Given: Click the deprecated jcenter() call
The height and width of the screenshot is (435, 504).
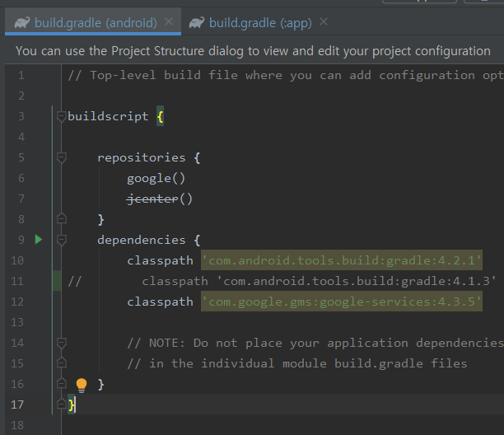Looking at the screenshot, I should (160, 199).
